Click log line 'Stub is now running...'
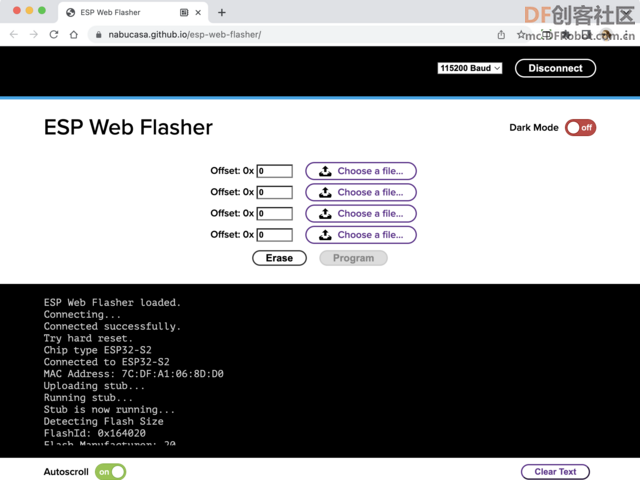The image size is (640, 480). pyautogui.click(x=109, y=410)
